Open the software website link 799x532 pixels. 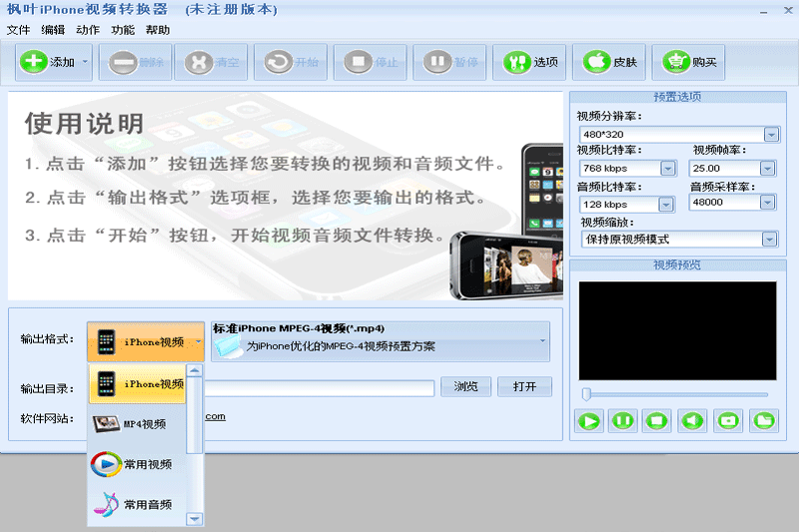coord(215,416)
